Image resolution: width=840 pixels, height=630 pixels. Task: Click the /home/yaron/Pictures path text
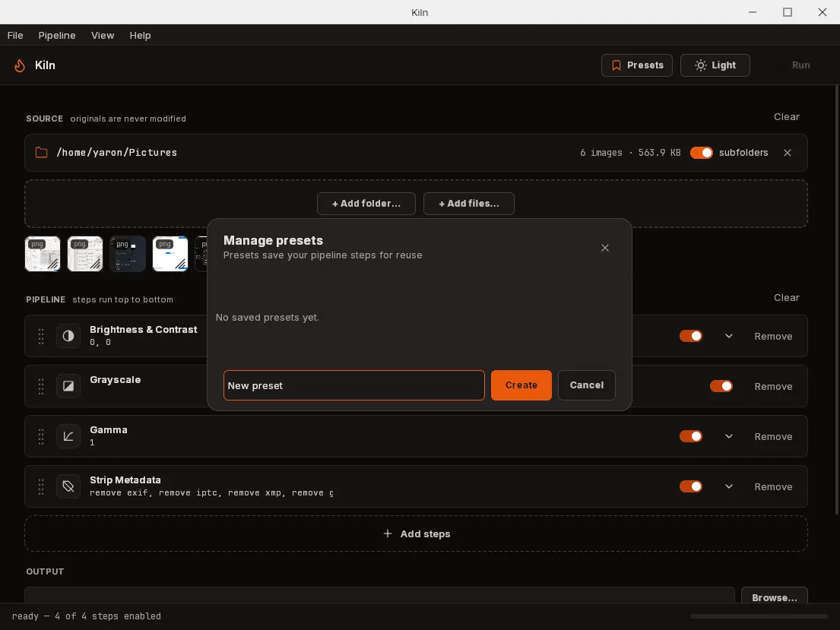(117, 153)
